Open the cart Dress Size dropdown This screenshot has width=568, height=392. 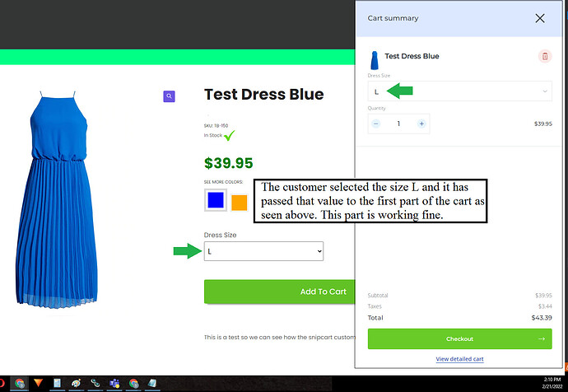[x=459, y=91]
